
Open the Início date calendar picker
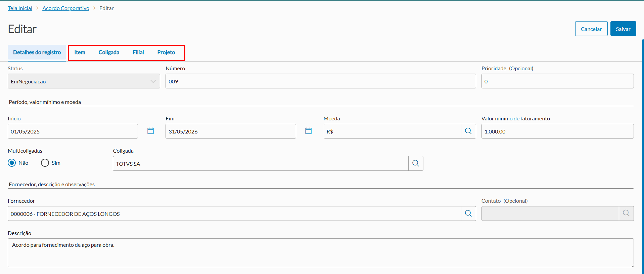tap(150, 131)
